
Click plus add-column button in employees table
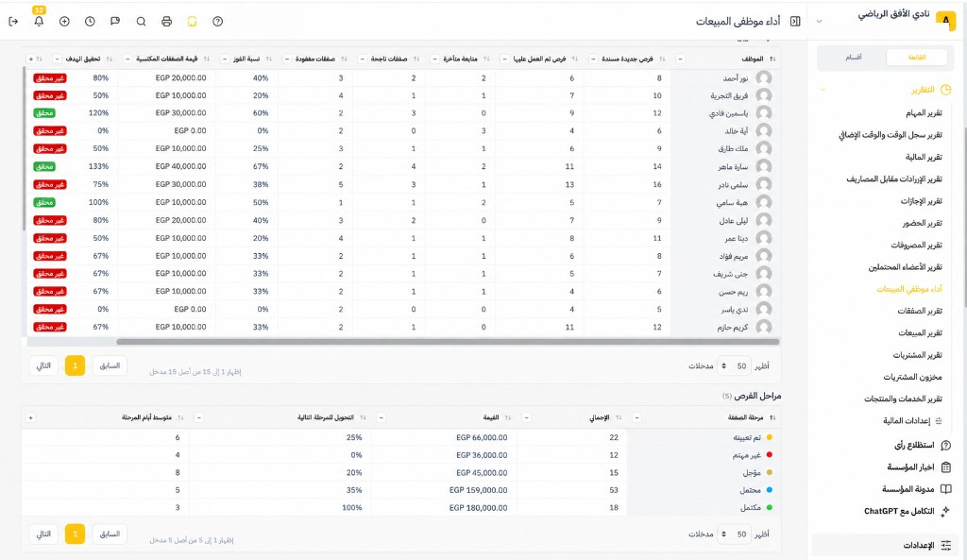[x=30, y=59]
